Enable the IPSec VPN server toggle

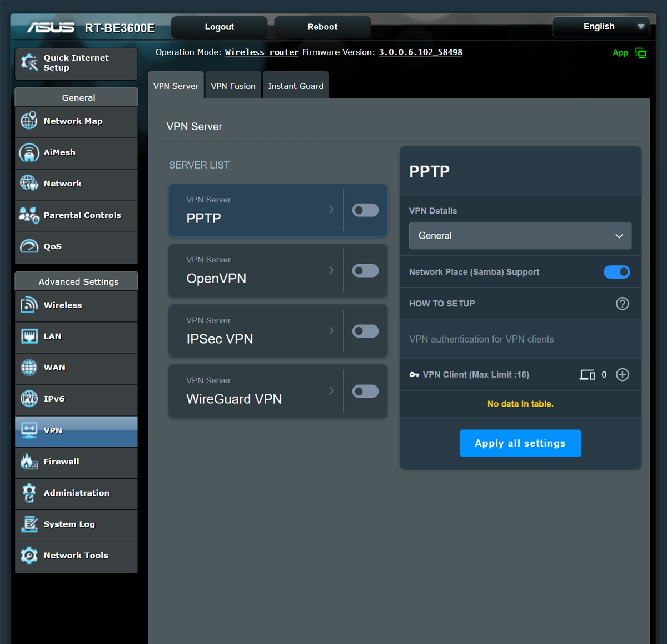coord(365,331)
